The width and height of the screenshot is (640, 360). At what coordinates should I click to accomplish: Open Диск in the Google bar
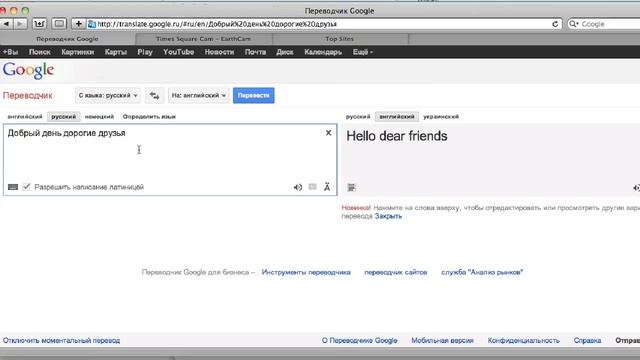pos(285,52)
